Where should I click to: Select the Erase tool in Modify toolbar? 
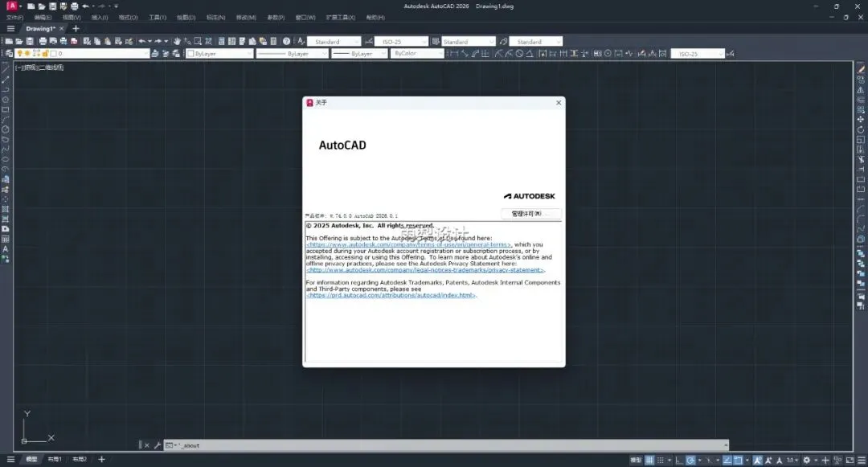(x=861, y=70)
